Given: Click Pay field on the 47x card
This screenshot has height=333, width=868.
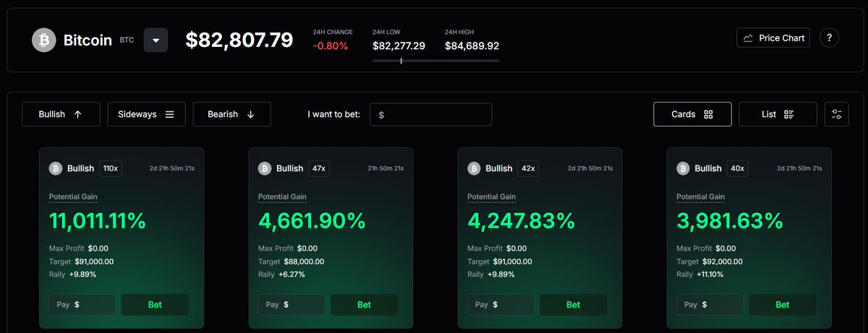Looking at the screenshot, I should (292, 305).
